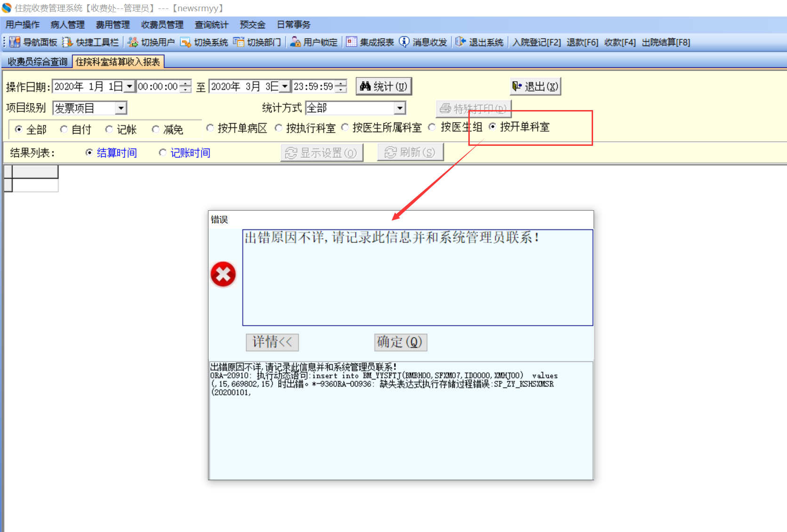Click the end time 23:59:59 field
Screen dimensions: 787x532
(x=314, y=87)
